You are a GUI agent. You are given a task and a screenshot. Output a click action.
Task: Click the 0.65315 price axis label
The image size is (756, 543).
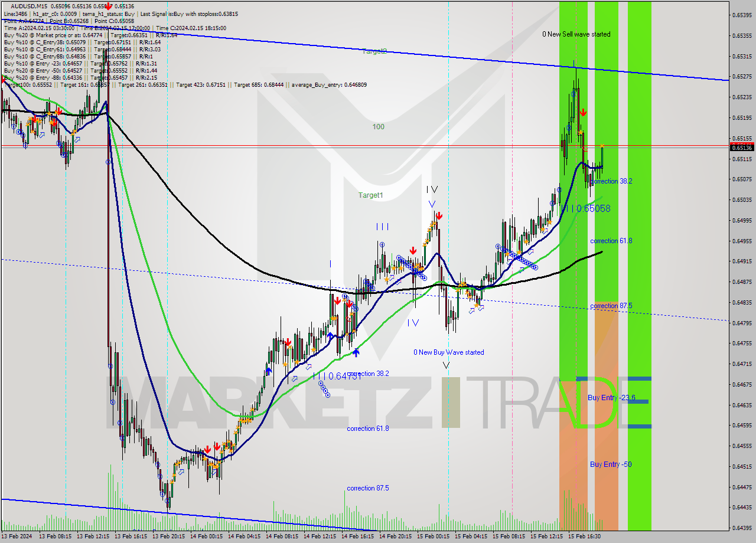(x=741, y=56)
